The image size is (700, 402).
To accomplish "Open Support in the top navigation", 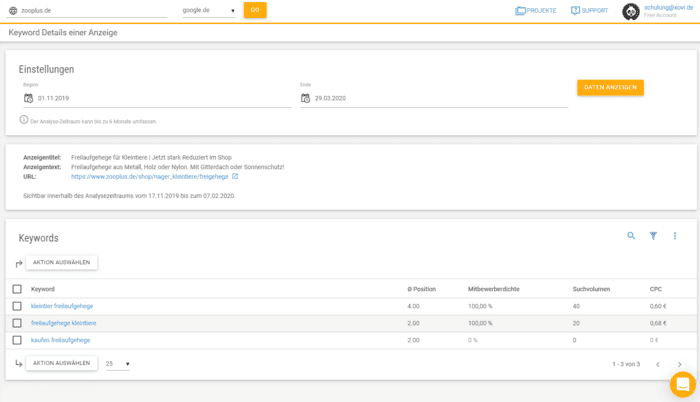I will coord(589,10).
